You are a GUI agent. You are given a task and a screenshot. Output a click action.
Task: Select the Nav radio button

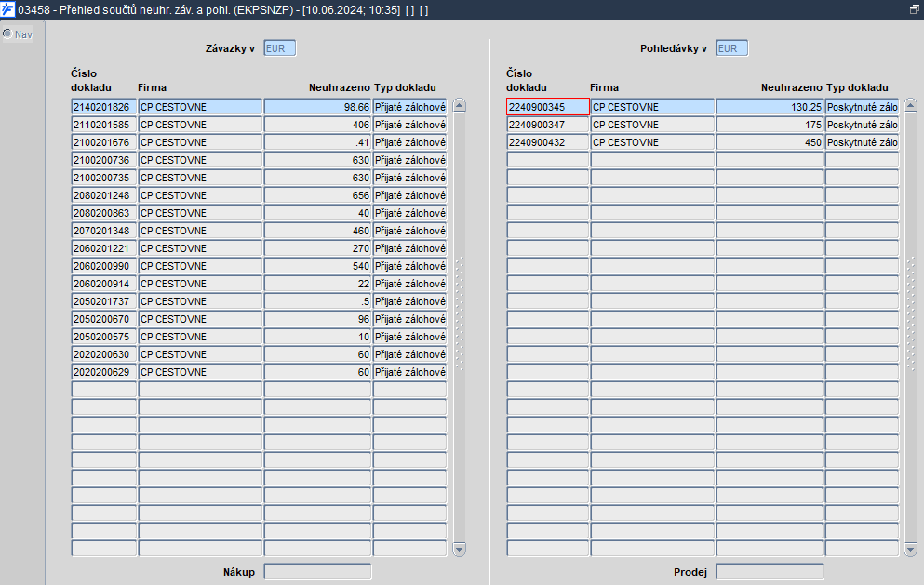7,33
